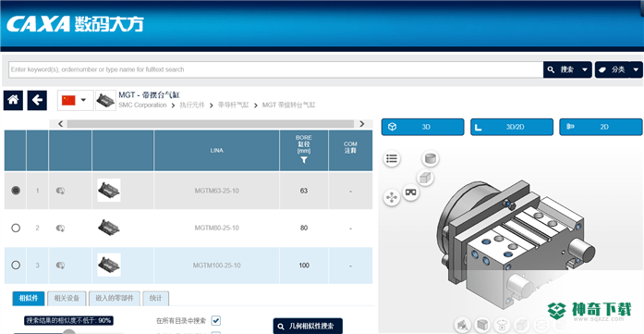Image resolution: width=644 pixels, height=334 pixels.
Task: Switch to the 相关设备 tab
Action: pyautogui.click(x=67, y=298)
